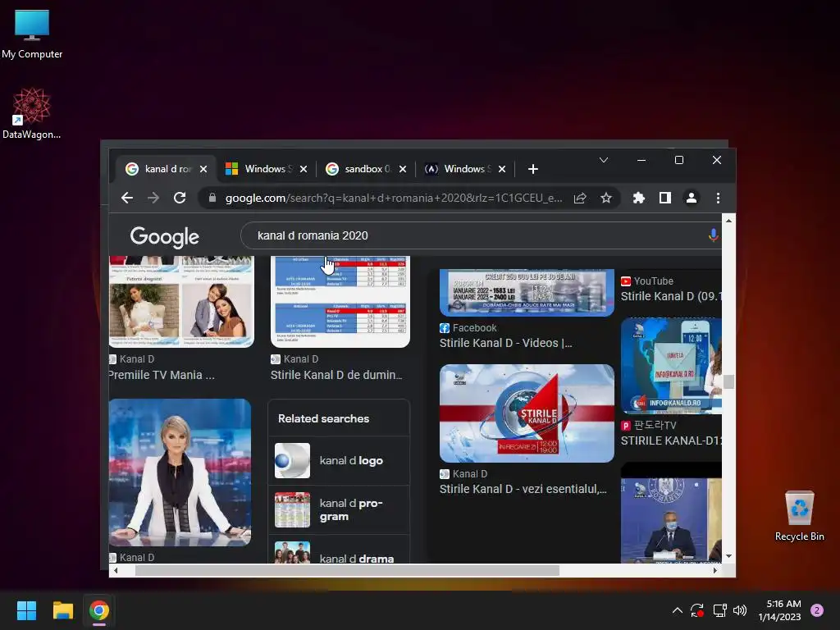Open the Premiile TV Mania image result
The image size is (840, 630).
181,301
